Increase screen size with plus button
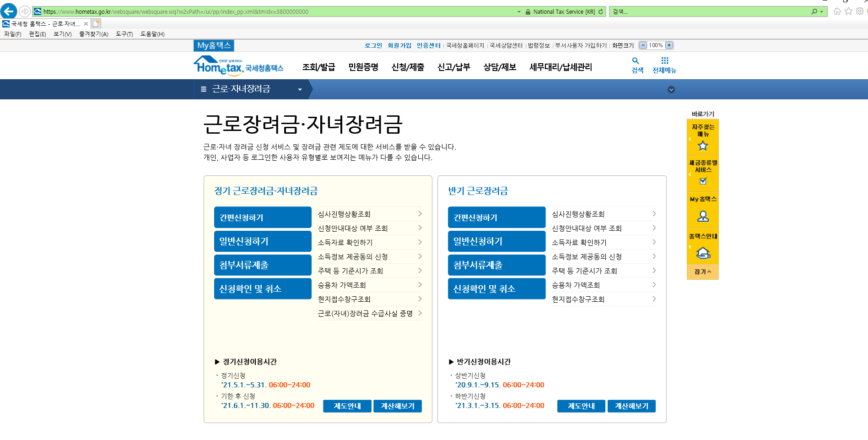The width and height of the screenshot is (868, 440). pyautogui.click(x=669, y=45)
